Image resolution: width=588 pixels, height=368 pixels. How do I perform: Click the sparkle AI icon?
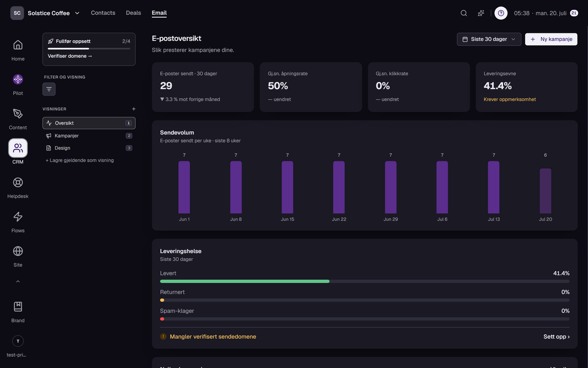tap(481, 13)
